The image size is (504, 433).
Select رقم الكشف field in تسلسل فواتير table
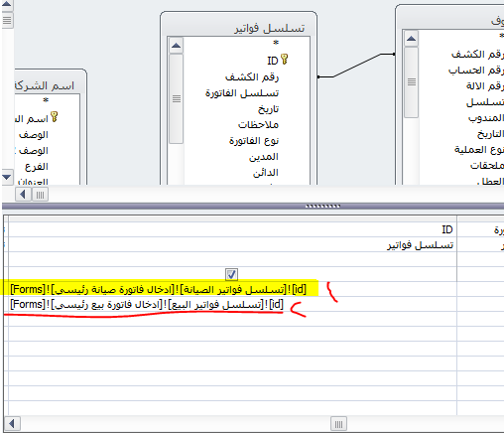[252, 77]
